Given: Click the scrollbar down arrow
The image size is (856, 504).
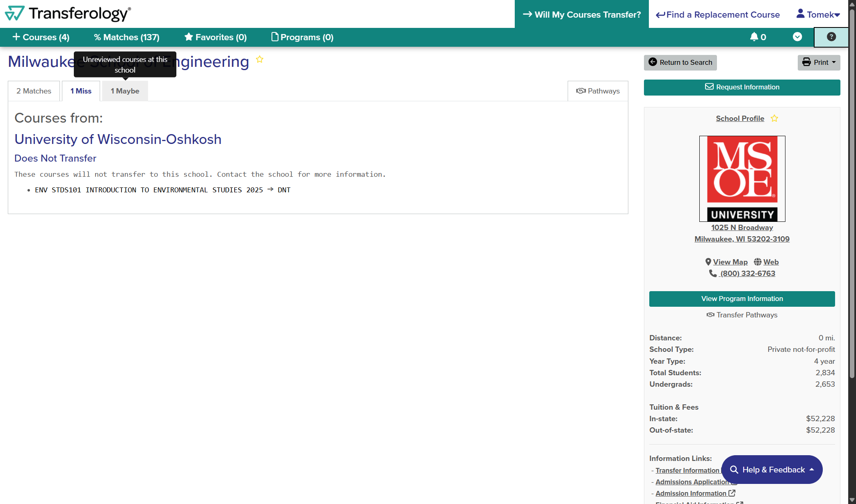Looking at the screenshot, I should 852,500.
